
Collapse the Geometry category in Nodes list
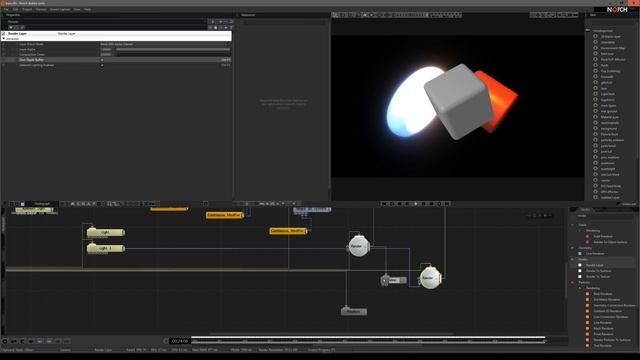572,248
